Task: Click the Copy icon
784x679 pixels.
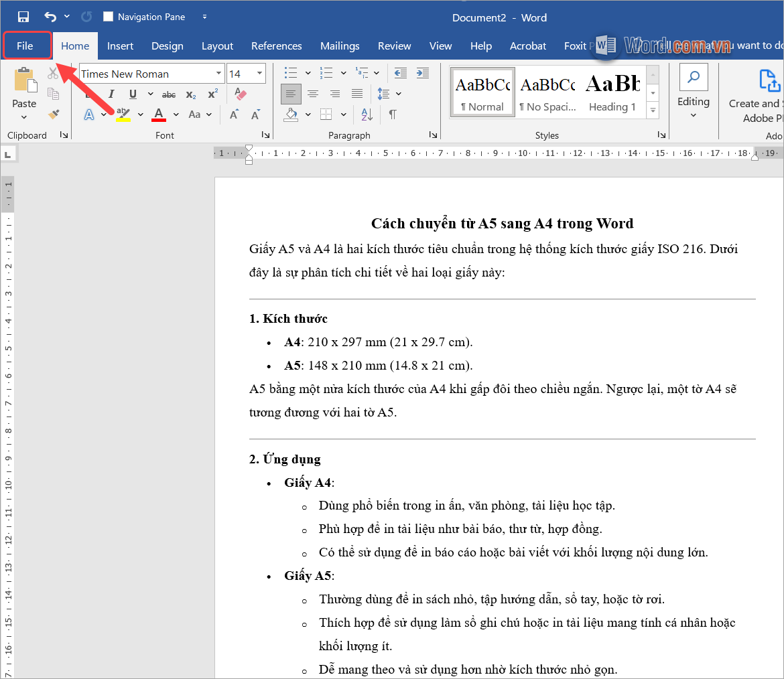Action: coord(53,94)
